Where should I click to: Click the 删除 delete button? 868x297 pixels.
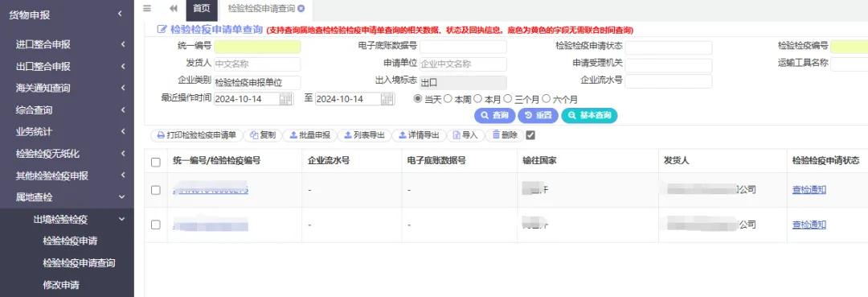tap(504, 134)
